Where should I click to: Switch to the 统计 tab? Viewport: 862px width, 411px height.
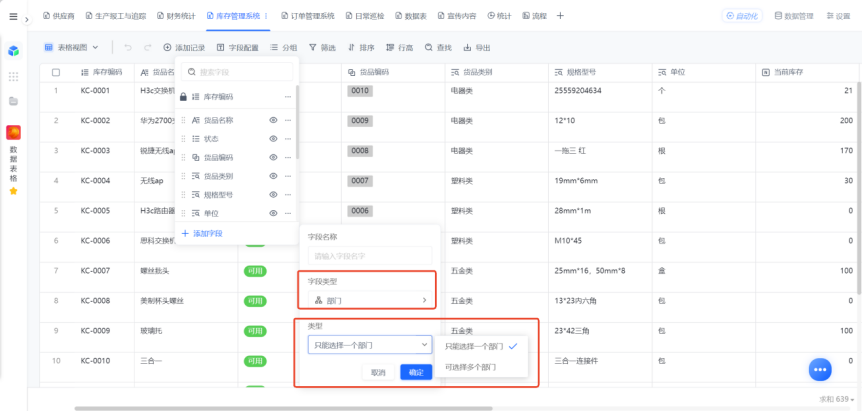click(499, 16)
